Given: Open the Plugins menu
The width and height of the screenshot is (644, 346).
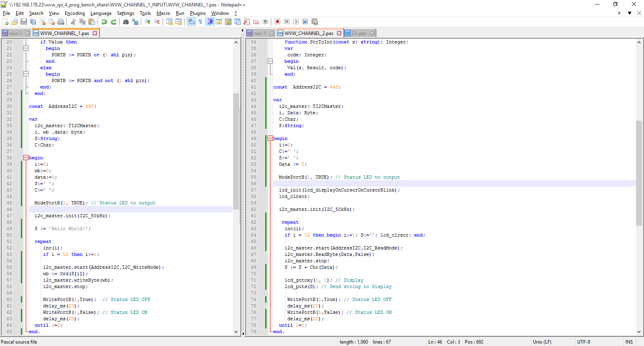Looking at the screenshot, I should [x=198, y=13].
